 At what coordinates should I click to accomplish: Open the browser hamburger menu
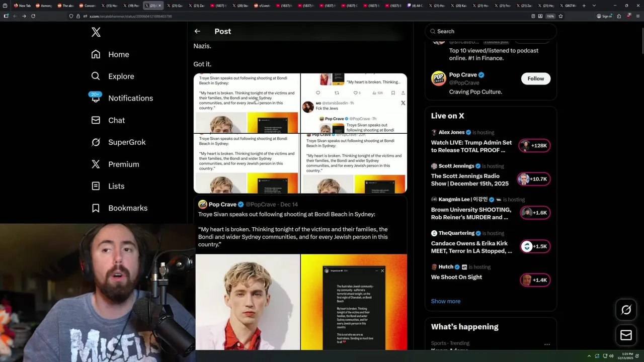tap(637, 16)
